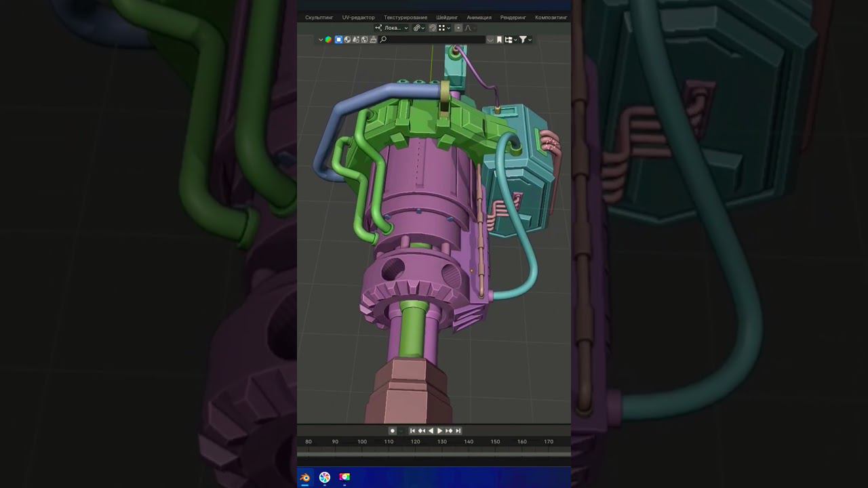Click the proportional falloff curve icon
868x488 pixels.
click(x=469, y=28)
